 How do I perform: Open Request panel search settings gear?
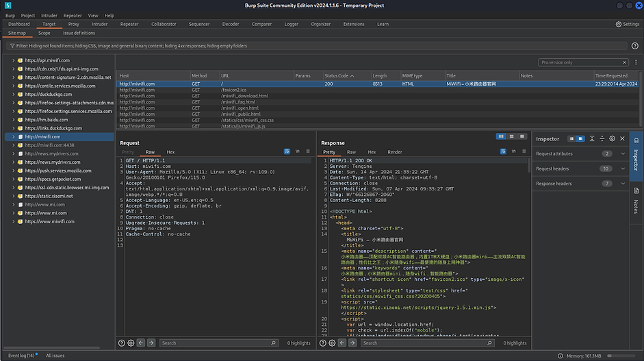click(x=131, y=343)
